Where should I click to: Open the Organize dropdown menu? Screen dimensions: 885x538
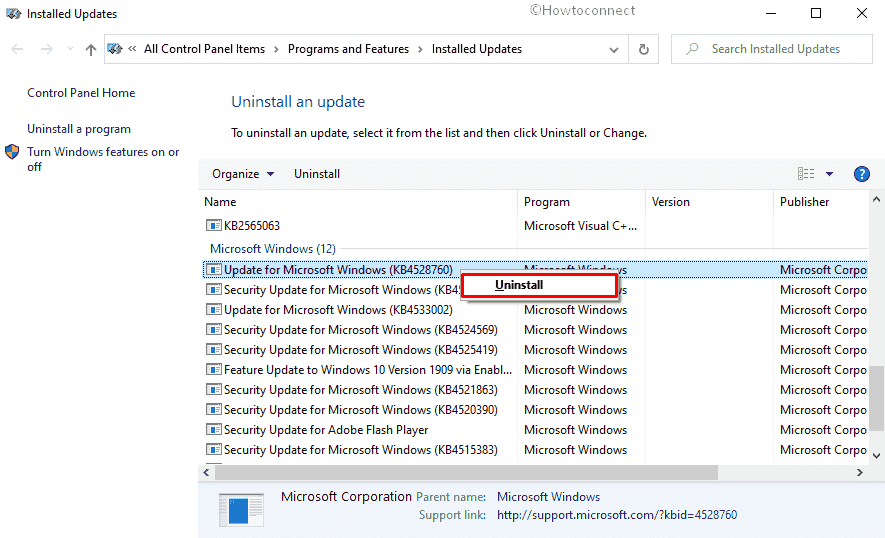click(x=243, y=174)
